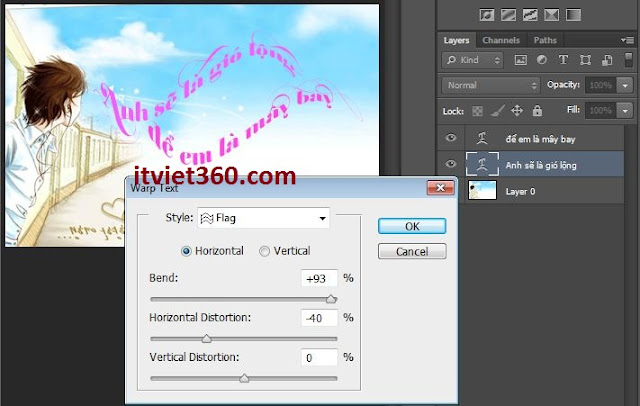Click the pixel layer filter icon

tap(522, 61)
